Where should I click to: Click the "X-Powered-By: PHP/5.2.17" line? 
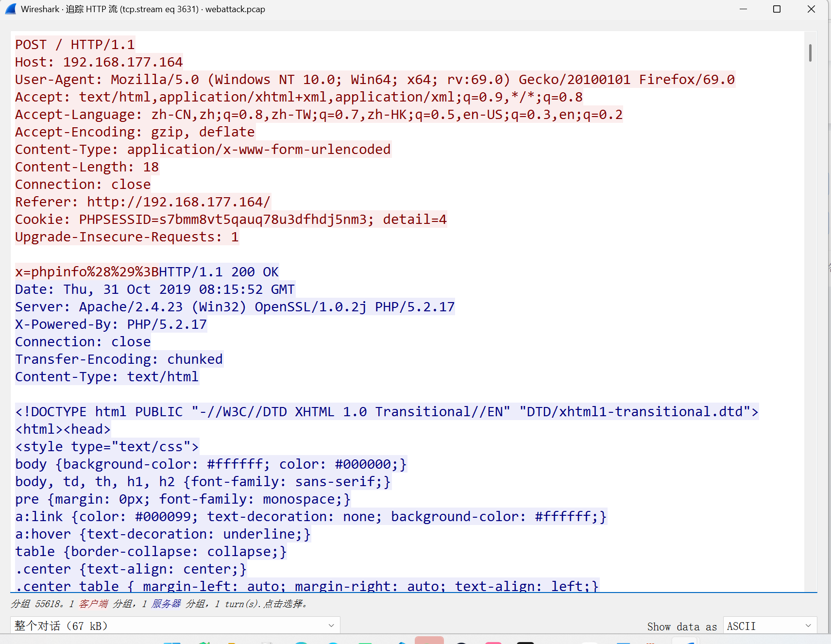pyautogui.click(x=111, y=324)
